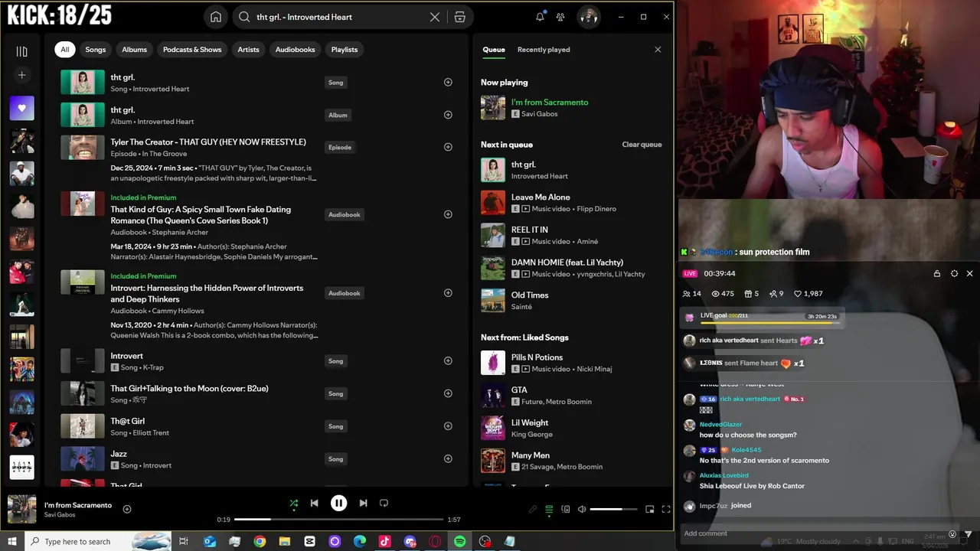Open Introverted Heart artist under tht grl. song
This screenshot has width=980, height=551.
coord(160,89)
